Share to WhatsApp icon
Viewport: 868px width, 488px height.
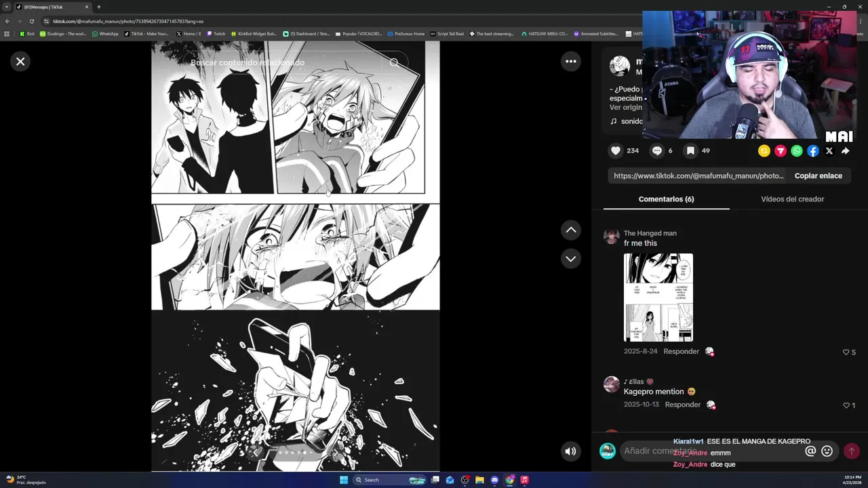click(797, 151)
